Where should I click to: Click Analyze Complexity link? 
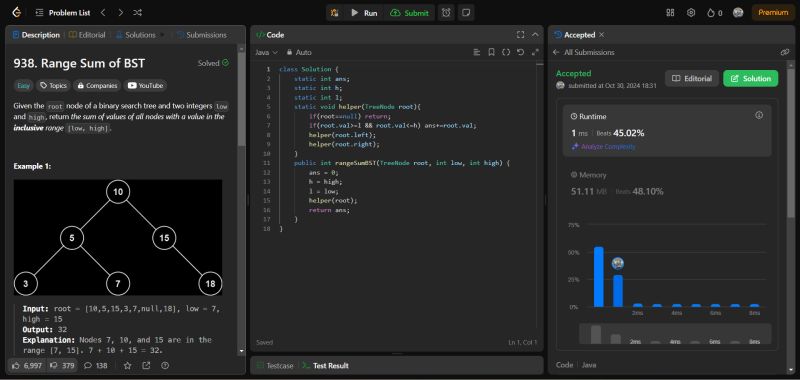(x=604, y=147)
